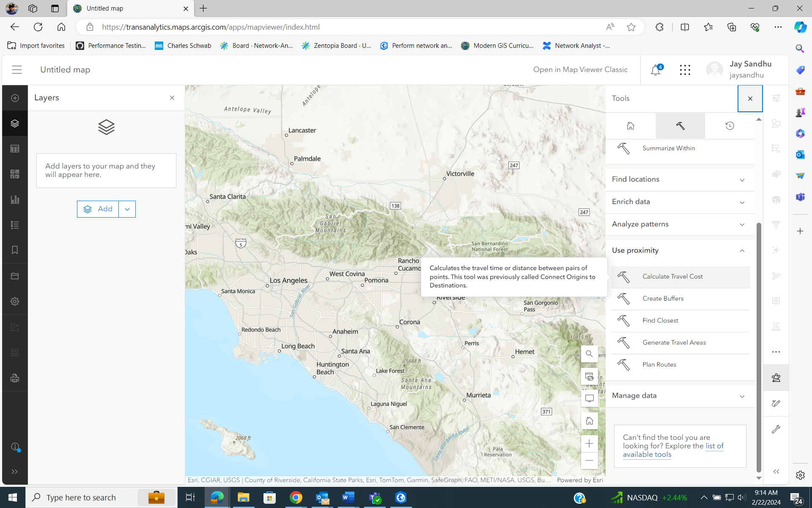
Task: Select the Sketch pencil icon
Action: (776, 403)
